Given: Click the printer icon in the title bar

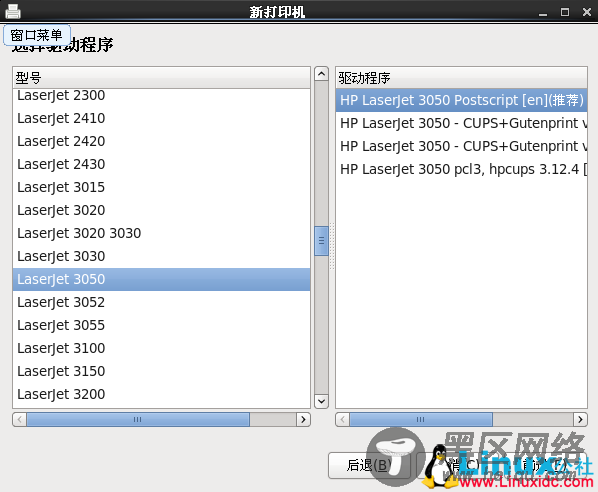Looking at the screenshot, I should (x=13, y=11).
